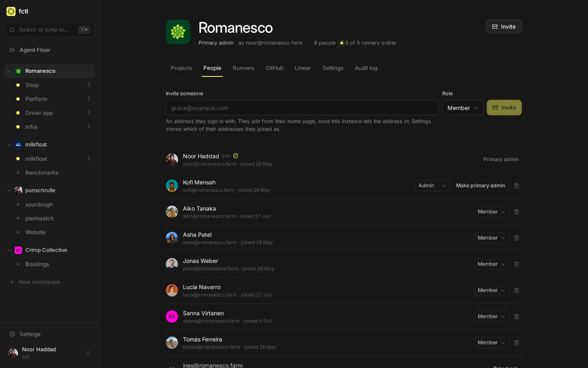Click trash icon for Lucía Navarro
This screenshot has width=588, height=368.
(516, 290)
